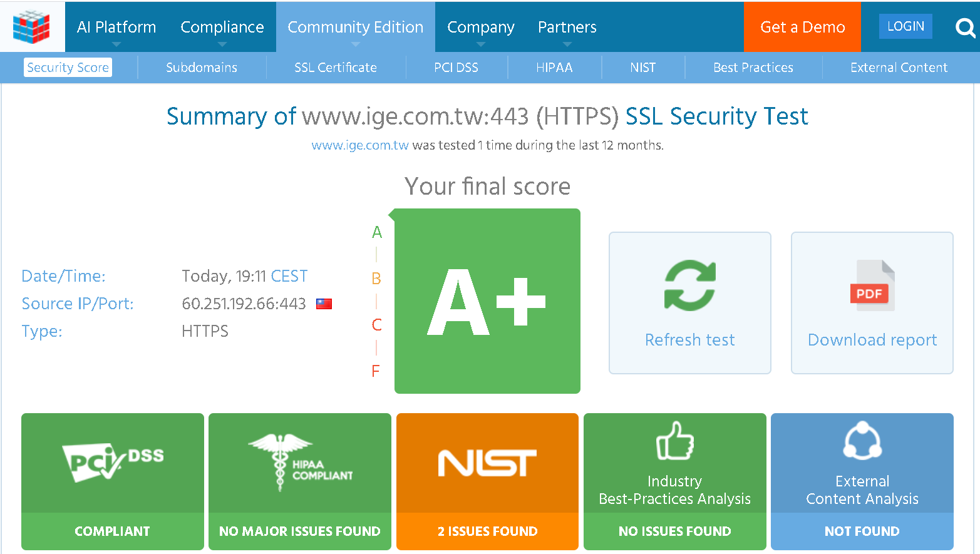980x554 pixels.
Task: Click the Refresh test label
Action: click(690, 340)
